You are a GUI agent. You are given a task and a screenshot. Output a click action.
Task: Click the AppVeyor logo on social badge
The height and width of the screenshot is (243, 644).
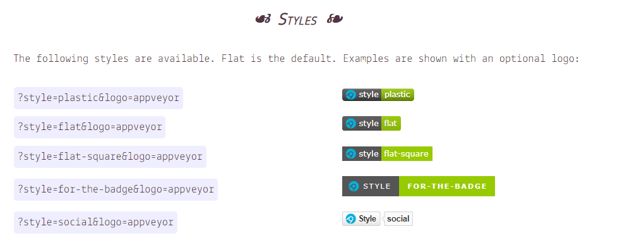click(x=350, y=219)
